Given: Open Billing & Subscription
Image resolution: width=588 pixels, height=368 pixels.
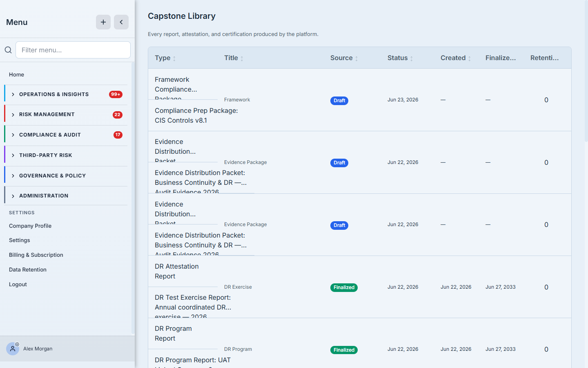Looking at the screenshot, I should 36,255.
